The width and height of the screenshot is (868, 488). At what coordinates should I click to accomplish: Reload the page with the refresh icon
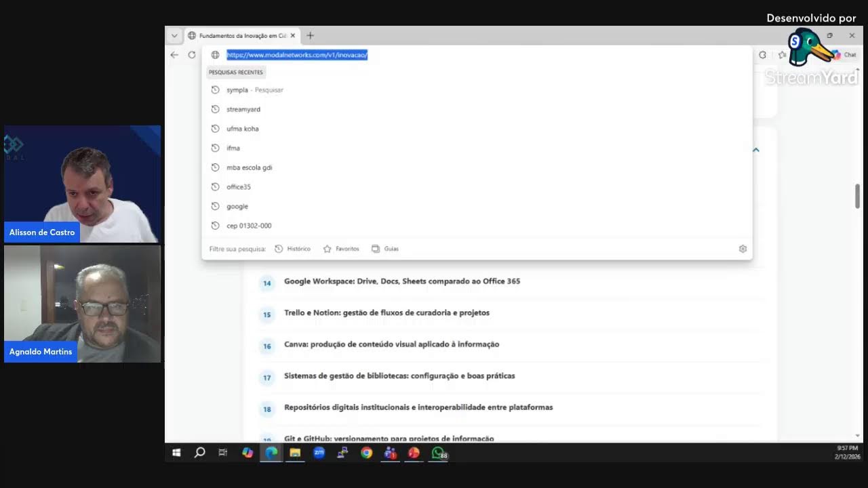[192, 55]
